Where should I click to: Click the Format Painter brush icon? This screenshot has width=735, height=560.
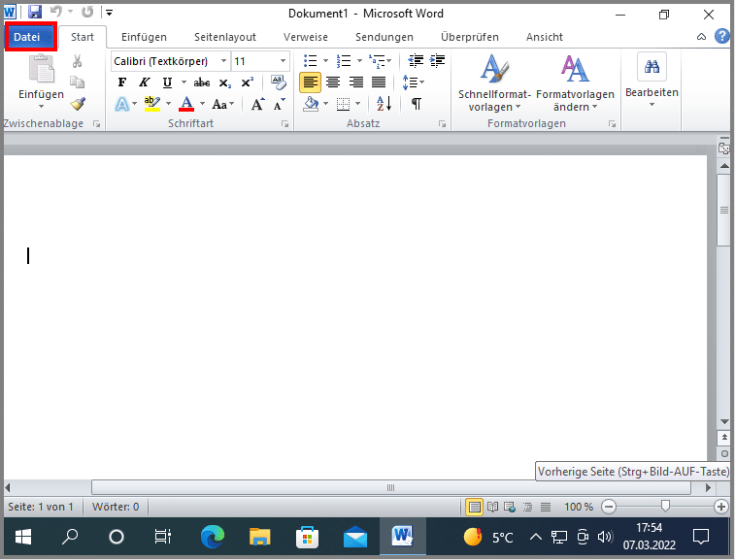pyautogui.click(x=78, y=104)
